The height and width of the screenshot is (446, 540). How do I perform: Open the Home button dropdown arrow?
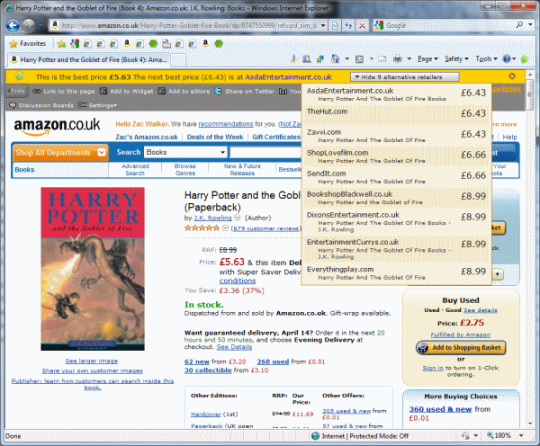(x=347, y=59)
